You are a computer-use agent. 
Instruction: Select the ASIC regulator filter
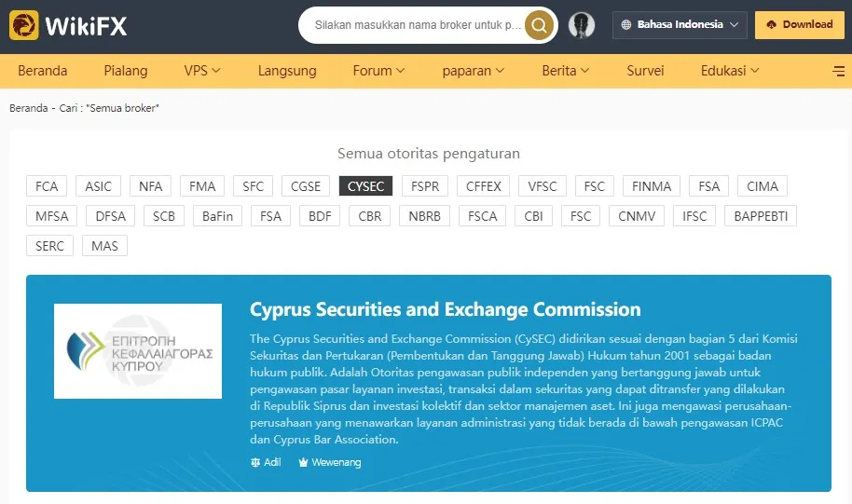99,186
